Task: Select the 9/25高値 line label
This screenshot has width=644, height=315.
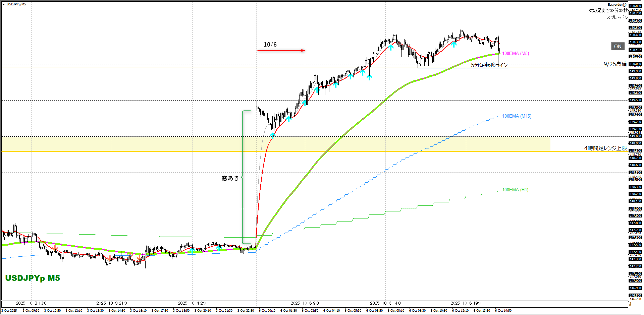Action: click(x=615, y=64)
